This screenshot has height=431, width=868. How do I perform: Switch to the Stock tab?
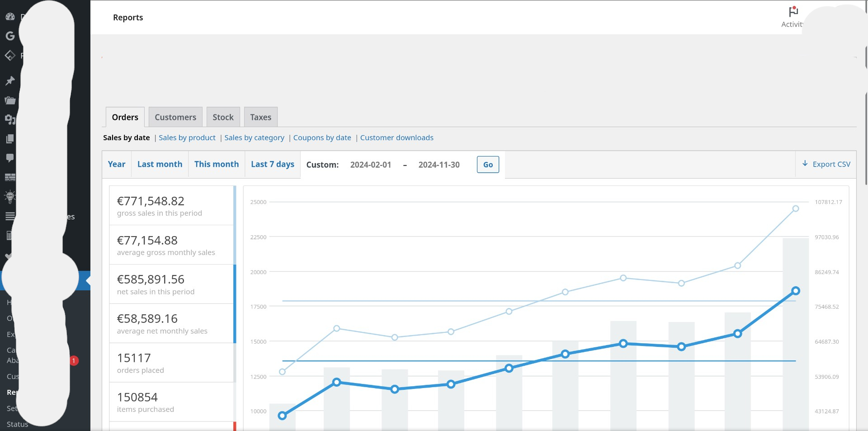coord(223,117)
